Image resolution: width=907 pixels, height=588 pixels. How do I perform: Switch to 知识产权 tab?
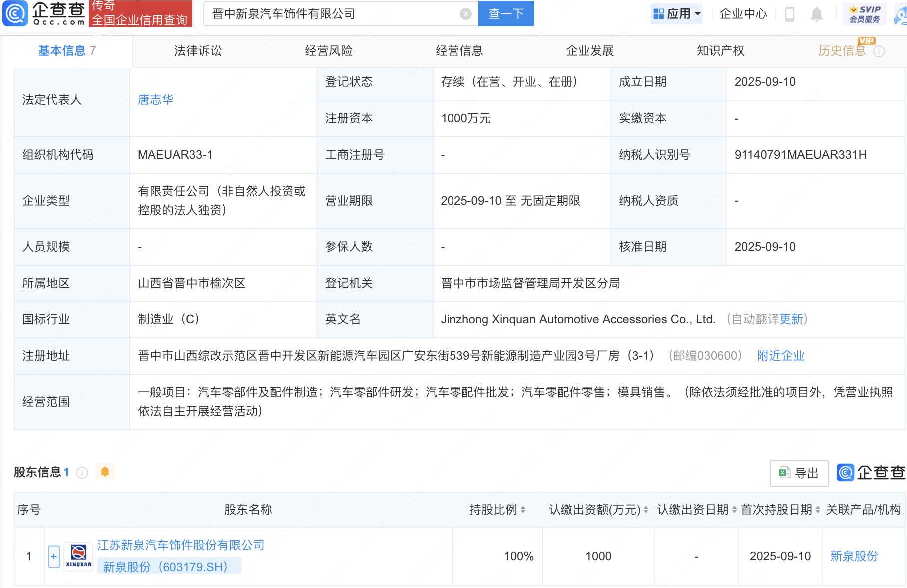[721, 51]
